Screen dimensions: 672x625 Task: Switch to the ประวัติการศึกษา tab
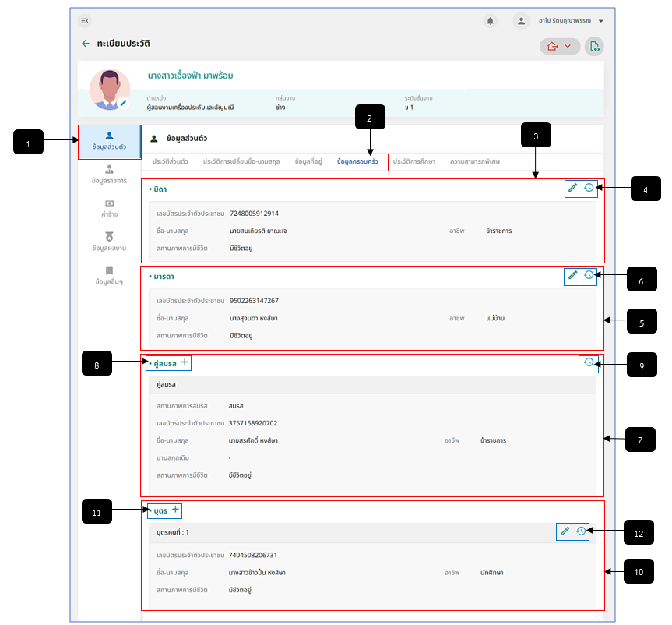[x=414, y=162]
